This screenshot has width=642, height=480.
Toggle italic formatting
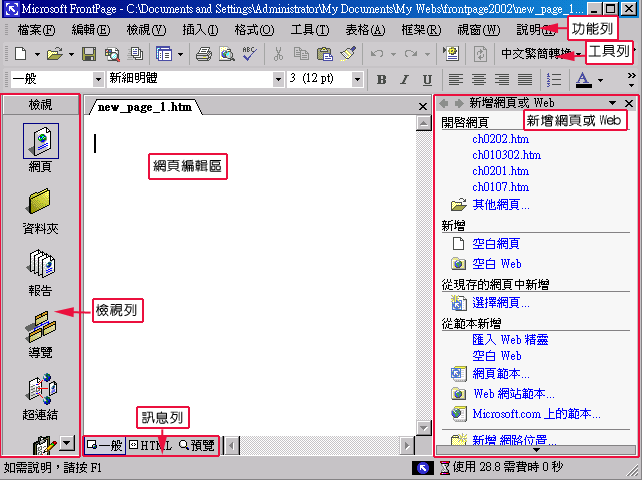[x=404, y=79]
